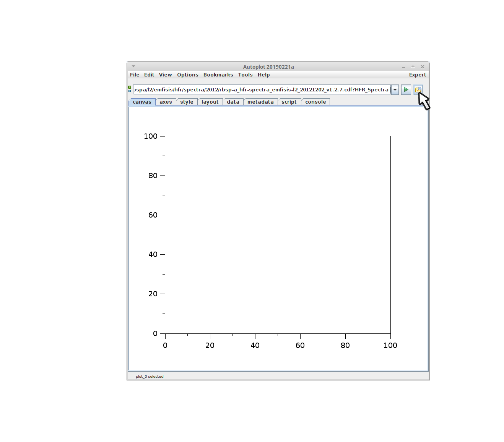This screenshot has width=504, height=442.
Task: Click the y-axis label 60
Action: pos(153,215)
